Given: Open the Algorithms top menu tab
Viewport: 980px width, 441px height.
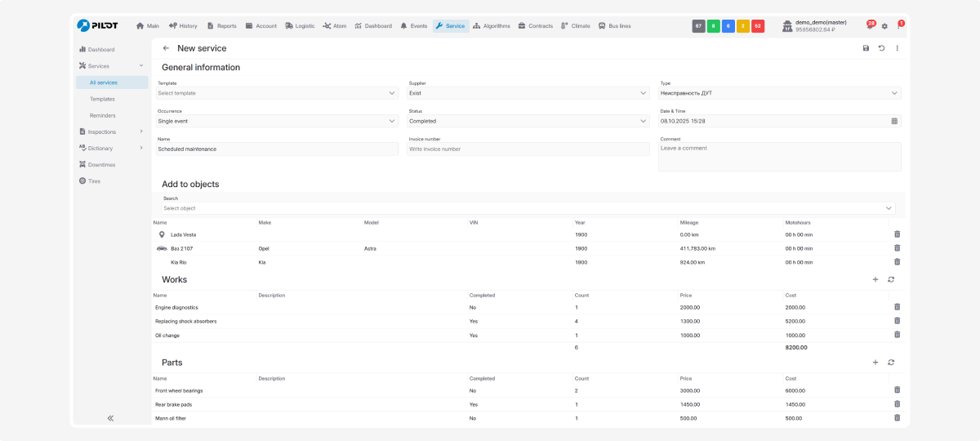Looking at the screenshot, I should coord(491,26).
